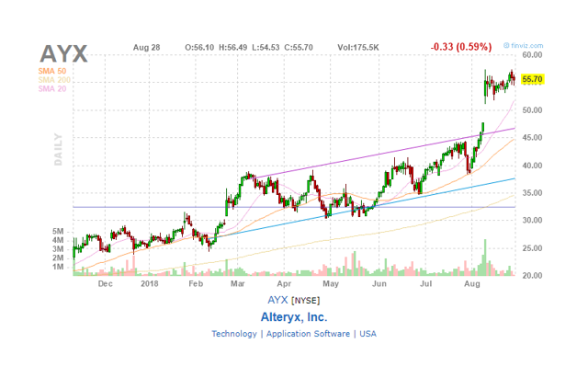Click the May month axis label
The width and height of the screenshot is (588, 378).
coord(331,284)
